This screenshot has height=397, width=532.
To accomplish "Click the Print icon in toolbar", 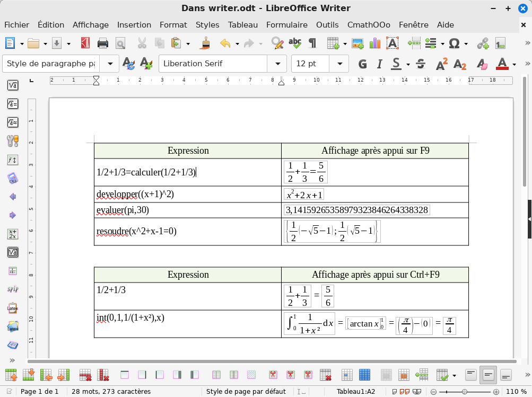I will (103, 43).
